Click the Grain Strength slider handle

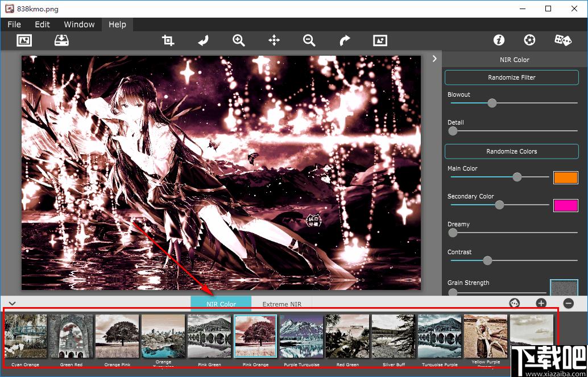click(x=453, y=292)
